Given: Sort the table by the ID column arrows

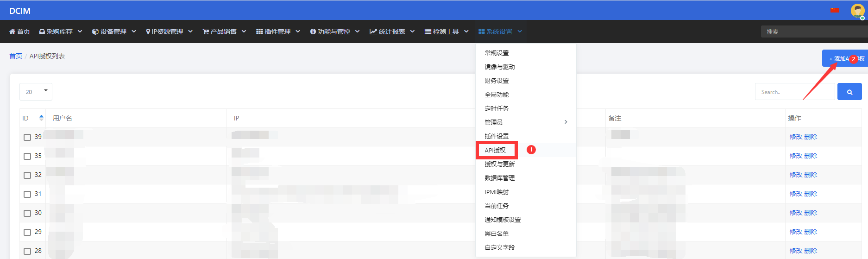Looking at the screenshot, I should [x=41, y=118].
